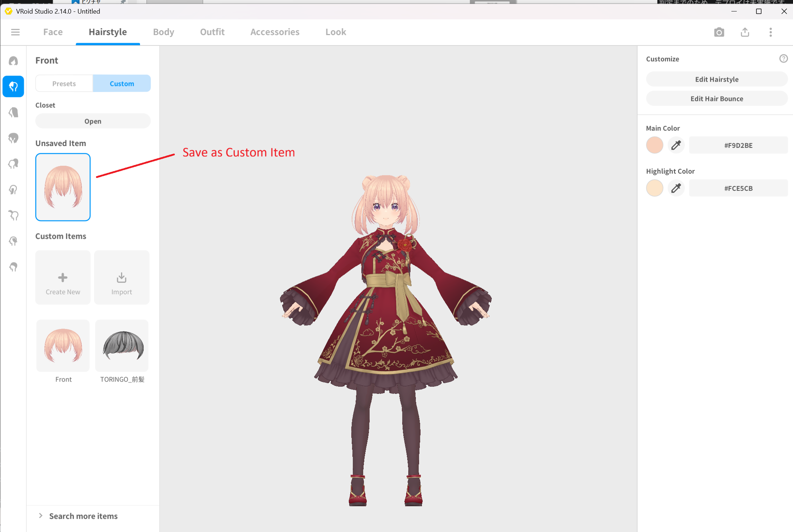793x532 pixels.
Task: Select the TORINGO_前髪 gray hair item
Action: point(122,346)
